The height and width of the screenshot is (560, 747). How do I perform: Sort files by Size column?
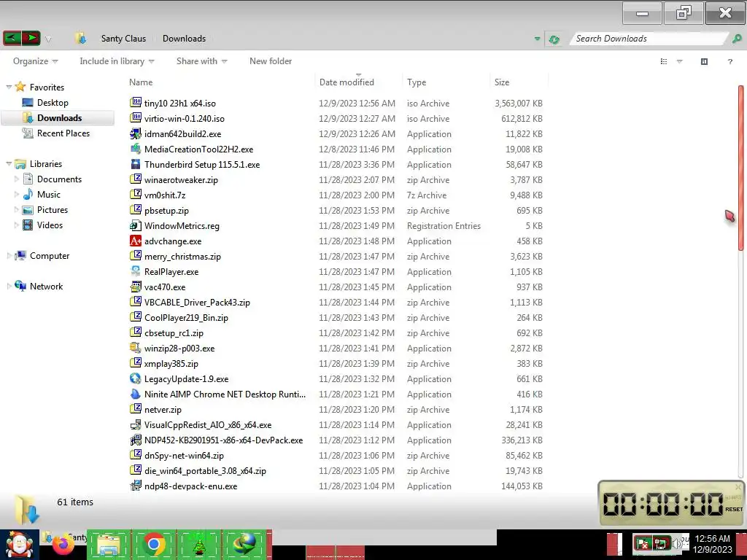(502, 82)
